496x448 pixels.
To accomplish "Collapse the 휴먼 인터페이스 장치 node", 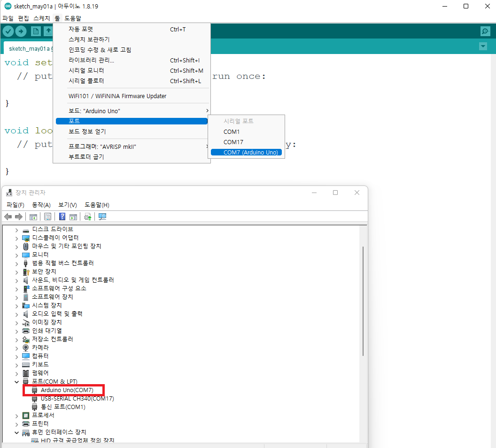I will [17, 433].
